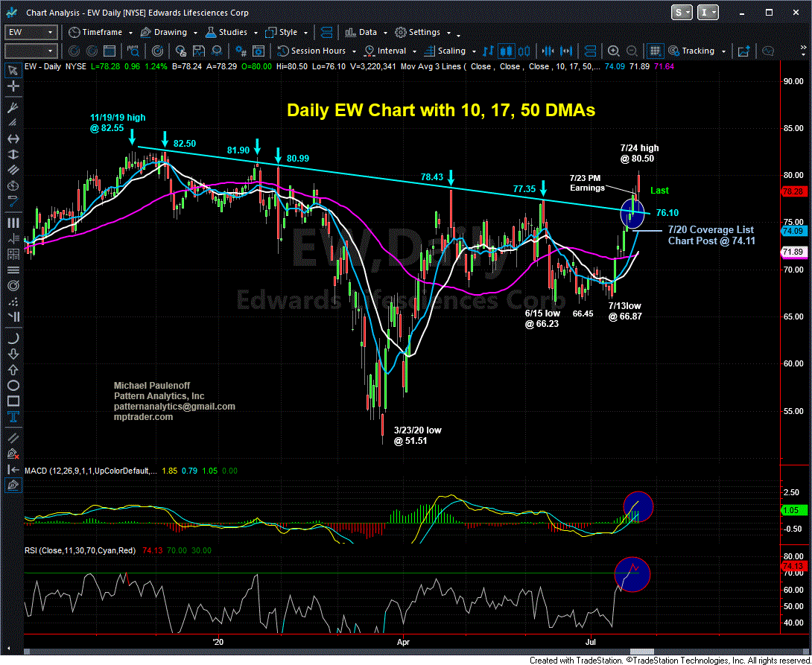Choose the arc drawing tool

[x=13, y=338]
